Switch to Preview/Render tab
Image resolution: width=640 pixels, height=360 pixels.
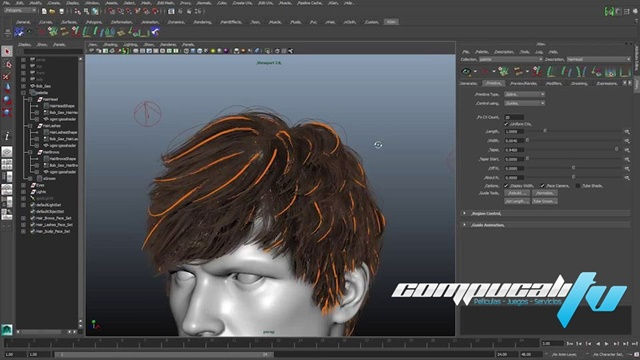tap(524, 84)
